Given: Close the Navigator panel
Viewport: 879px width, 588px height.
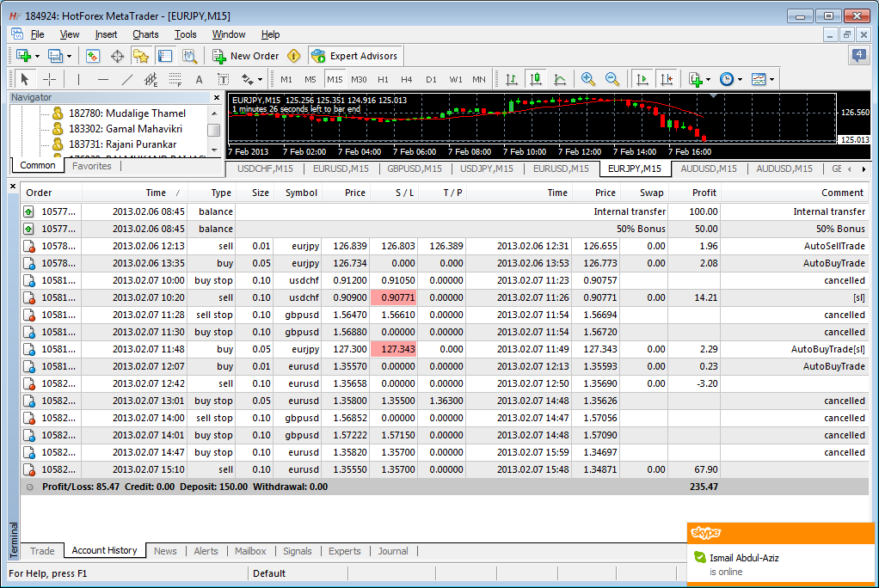Looking at the screenshot, I should point(217,97).
